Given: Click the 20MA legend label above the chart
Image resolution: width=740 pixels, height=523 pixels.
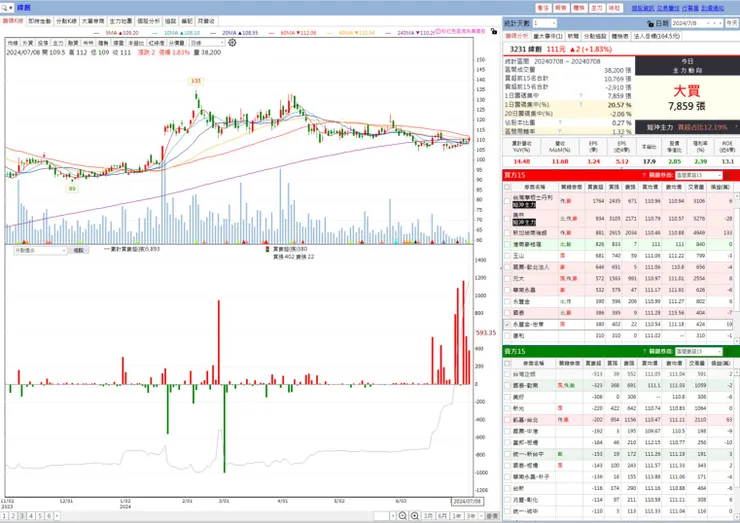Looking at the screenshot, I should 240,33.
